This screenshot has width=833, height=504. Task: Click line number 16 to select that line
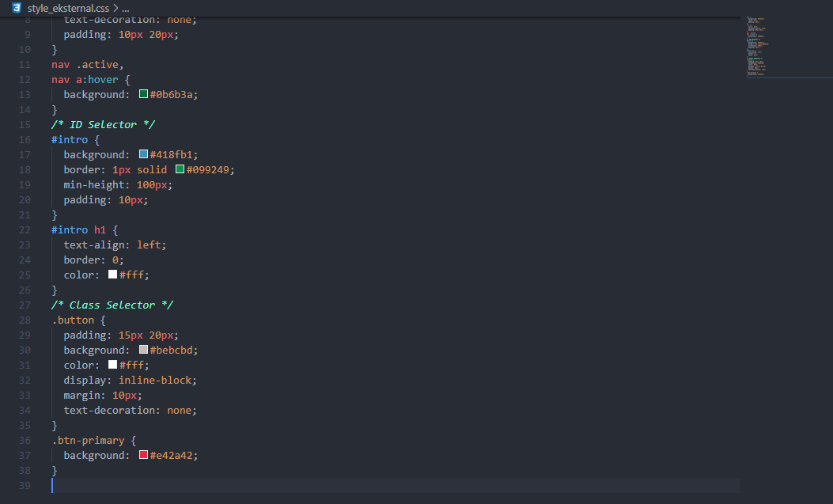click(24, 139)
